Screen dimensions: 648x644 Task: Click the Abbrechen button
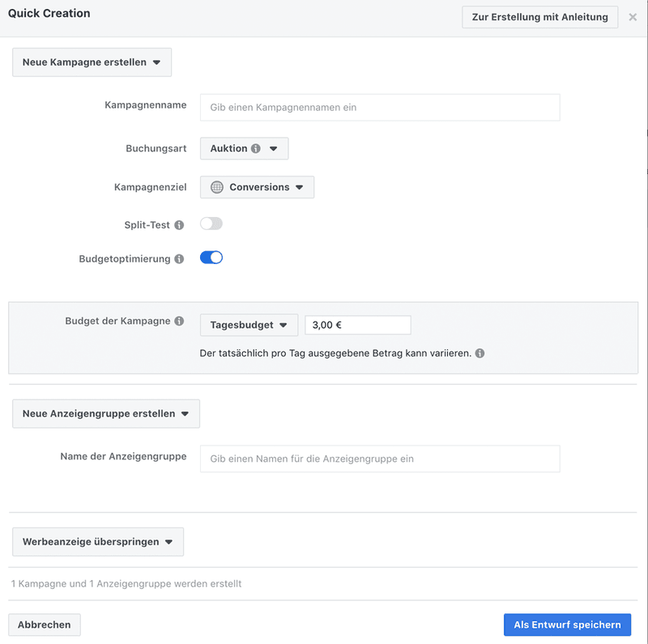(45, 625)
